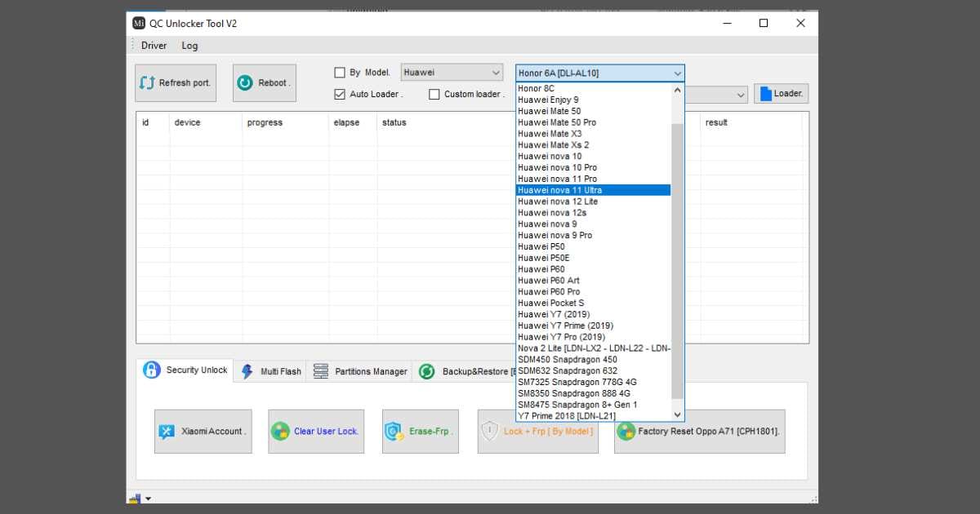Image resolution: width=980 pixels, height=514 pixels.
Task: Click the Erase-Frp button
Action: (x=421, y=432)
